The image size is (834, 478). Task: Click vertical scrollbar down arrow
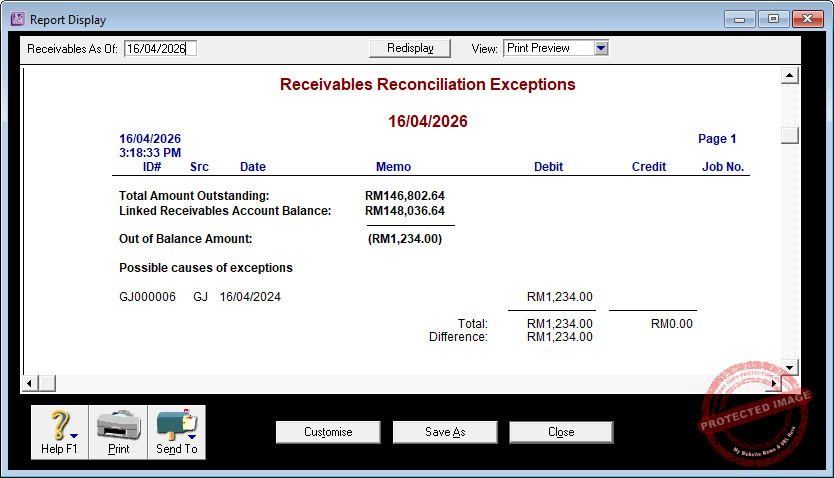tap(790, 367)
